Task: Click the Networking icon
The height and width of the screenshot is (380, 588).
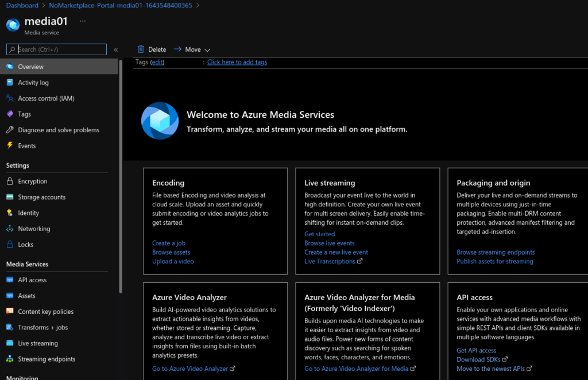Action: [10, 228]
